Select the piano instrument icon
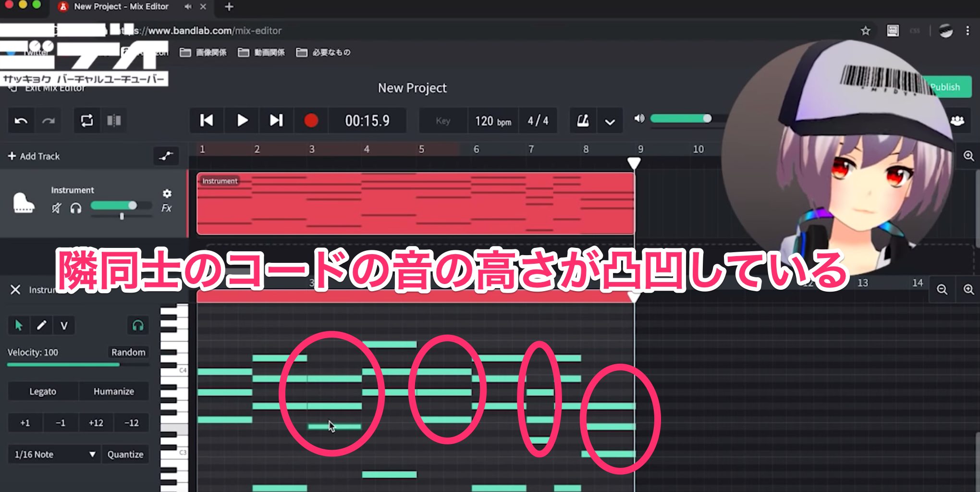 click(x=23, y=202)
